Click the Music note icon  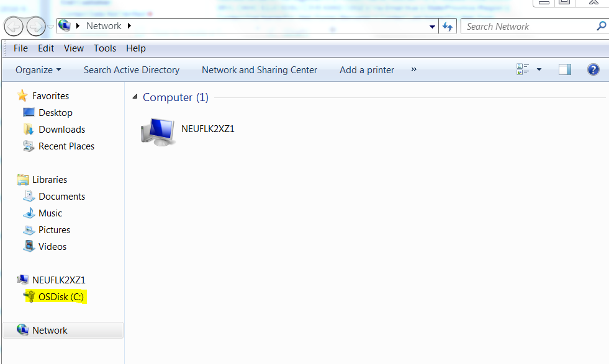29,213
